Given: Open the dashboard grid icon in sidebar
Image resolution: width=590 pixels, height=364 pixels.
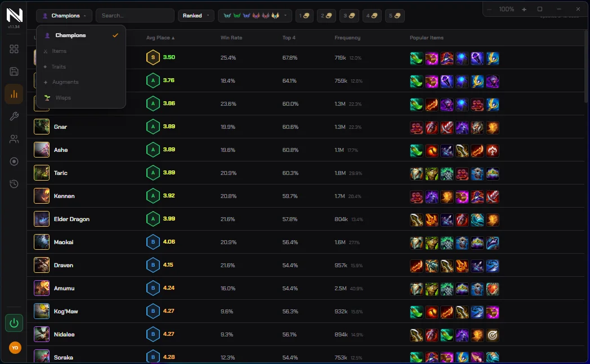Looking at the screenshot, I should (14, 49).
